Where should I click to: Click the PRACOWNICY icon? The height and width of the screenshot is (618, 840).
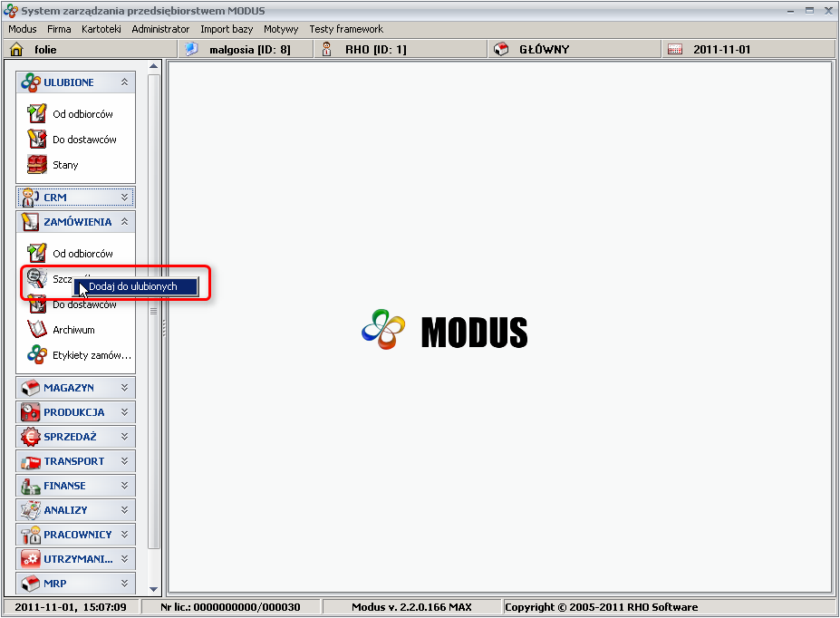[30, 535]
